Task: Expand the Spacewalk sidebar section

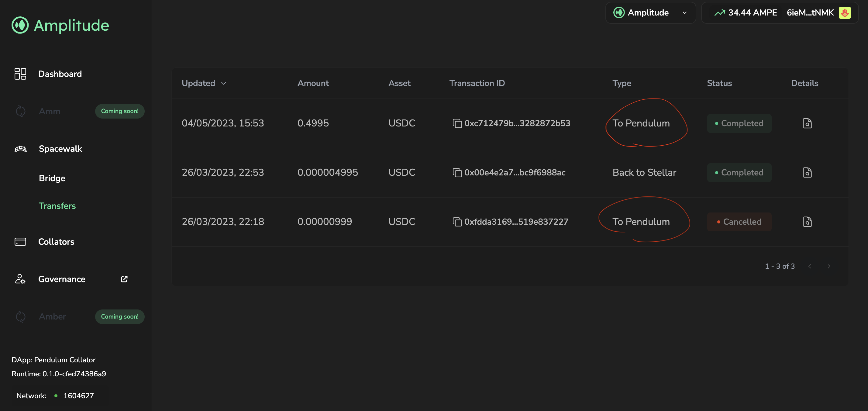Action: click(60, 149)
